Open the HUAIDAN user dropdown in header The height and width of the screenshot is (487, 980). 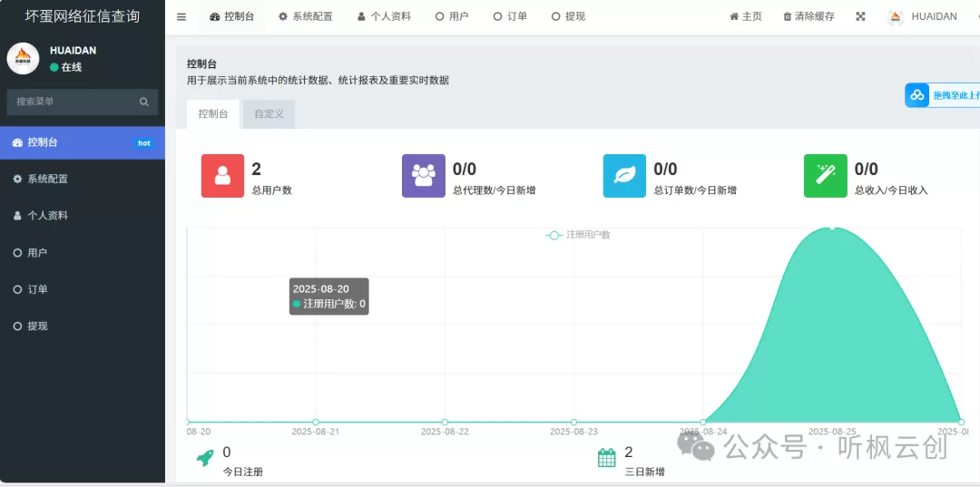pos(923,16)
